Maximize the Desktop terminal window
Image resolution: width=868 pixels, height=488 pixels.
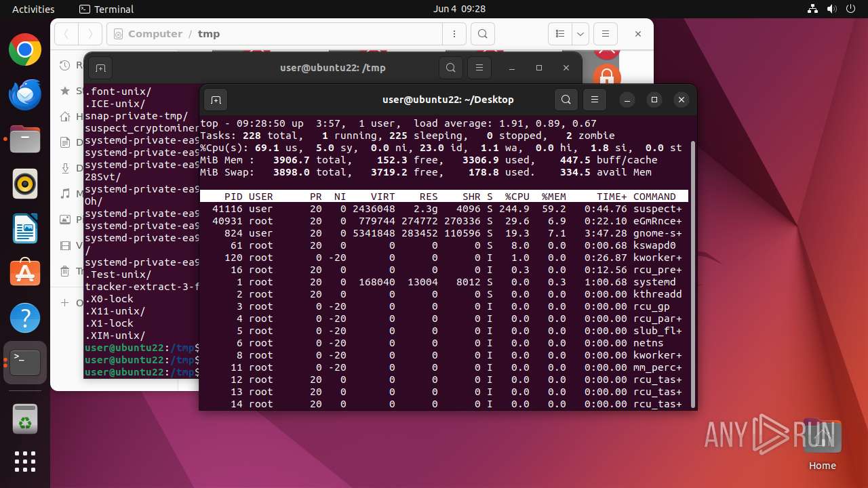point(654,100)
